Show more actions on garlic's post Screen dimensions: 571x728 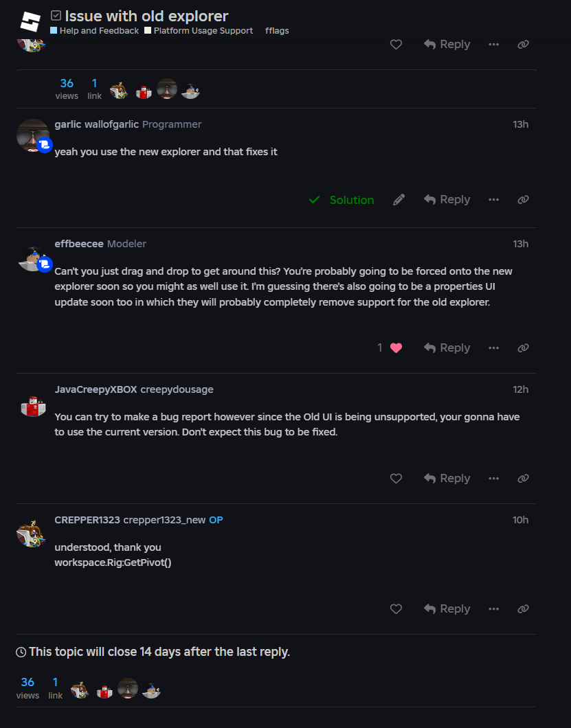click(493, 200)
